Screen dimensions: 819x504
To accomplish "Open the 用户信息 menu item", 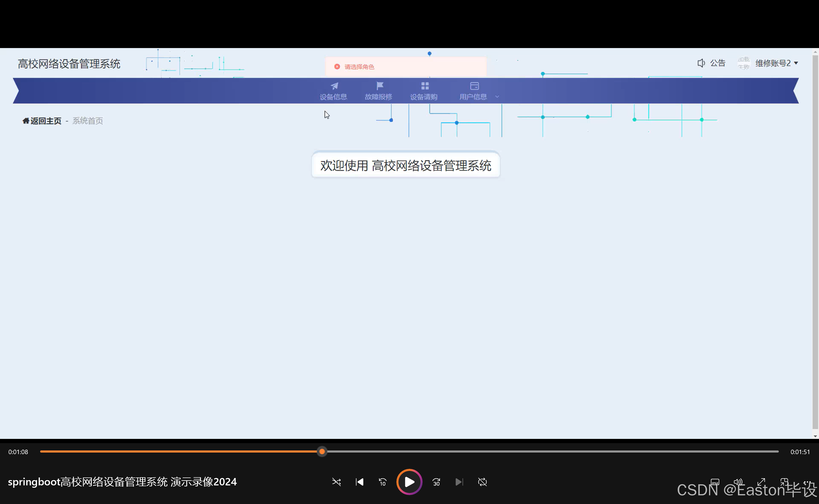I will pyautogui.click(x=473, y=97).
